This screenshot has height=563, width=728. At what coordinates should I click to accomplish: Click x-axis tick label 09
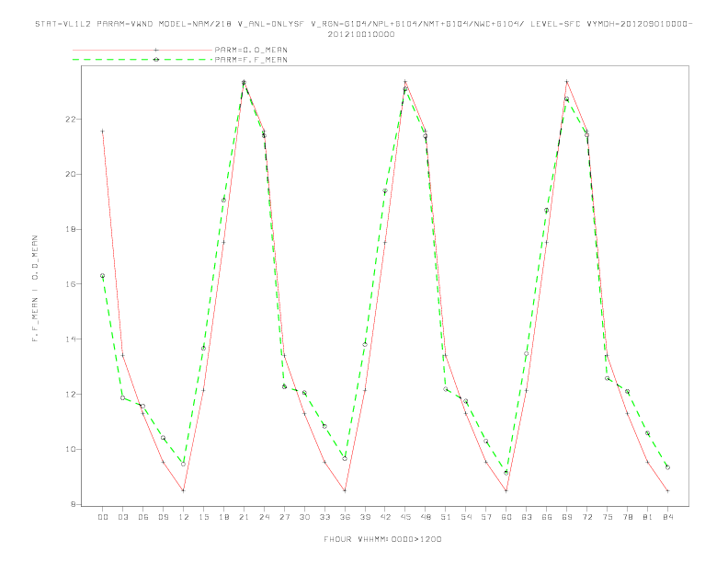coord(163,517)
